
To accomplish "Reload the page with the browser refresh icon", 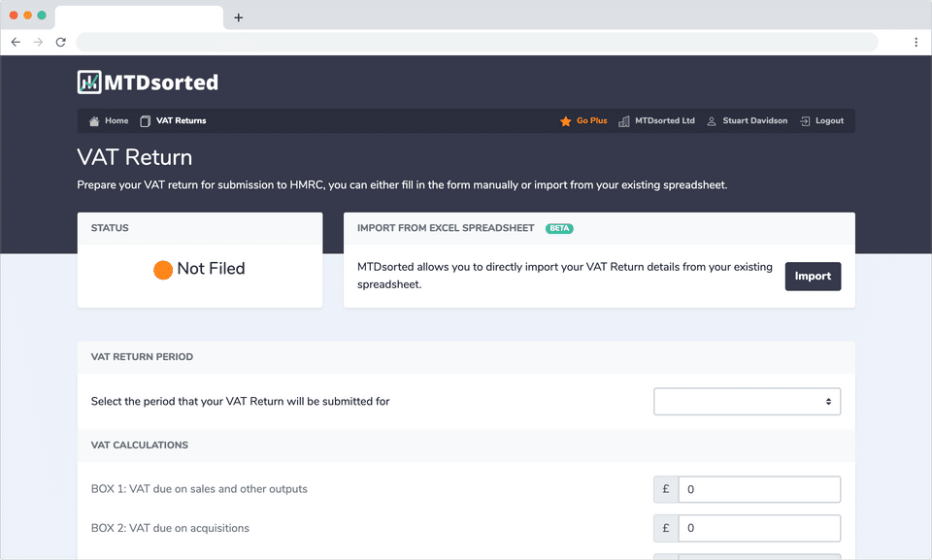I will [x=60, y=43].
